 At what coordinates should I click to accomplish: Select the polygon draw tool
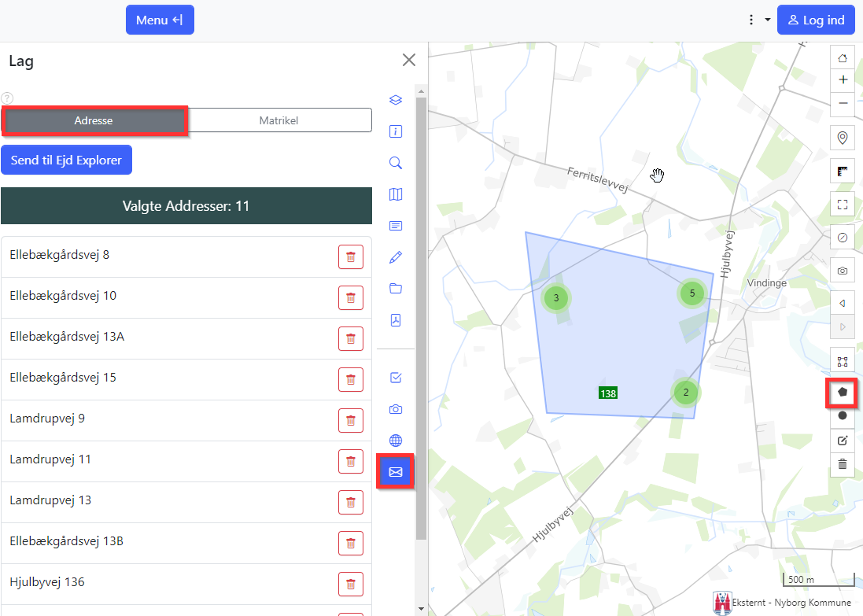[x=843, y=391]
